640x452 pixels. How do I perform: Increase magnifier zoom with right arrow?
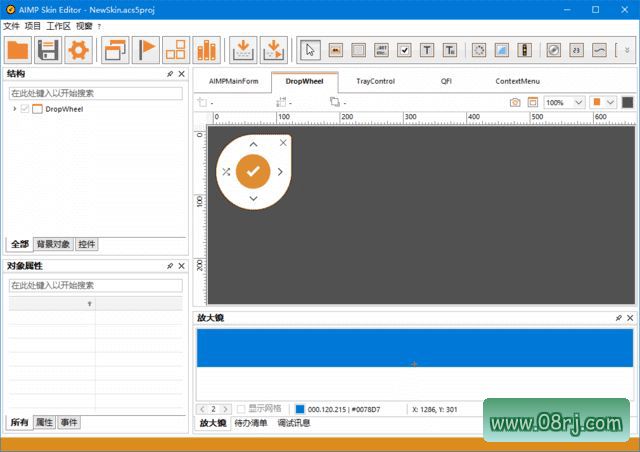[225, 409]
